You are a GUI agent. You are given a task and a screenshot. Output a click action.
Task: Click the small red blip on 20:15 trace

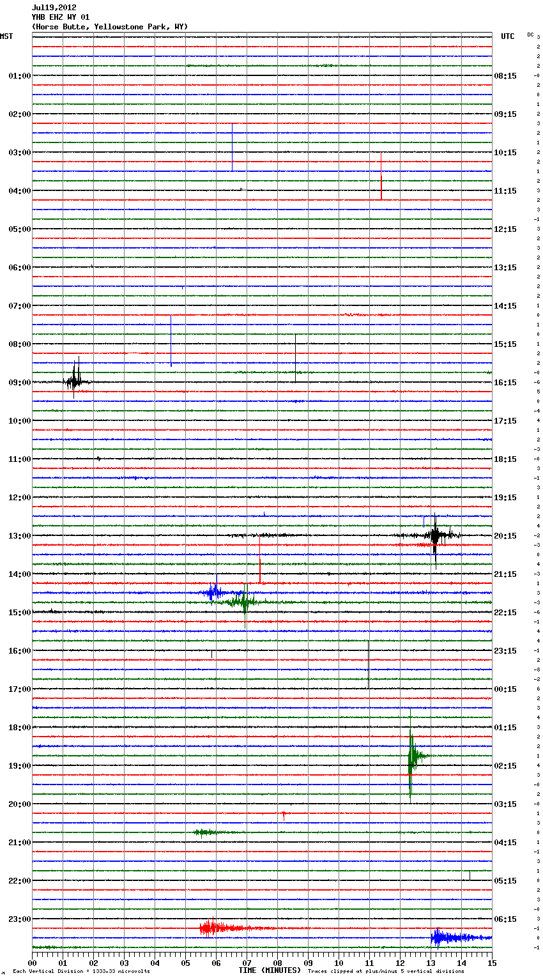(x=284, y=815)
